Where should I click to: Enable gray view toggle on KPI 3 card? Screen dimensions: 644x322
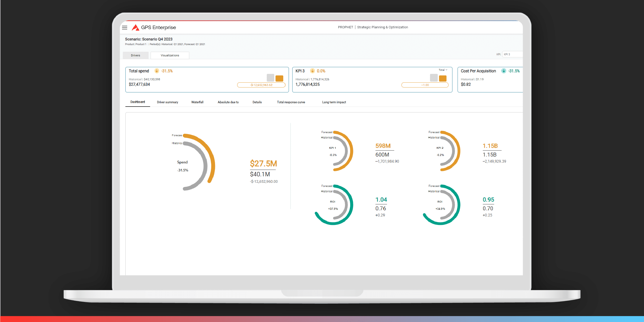point(433,78)
